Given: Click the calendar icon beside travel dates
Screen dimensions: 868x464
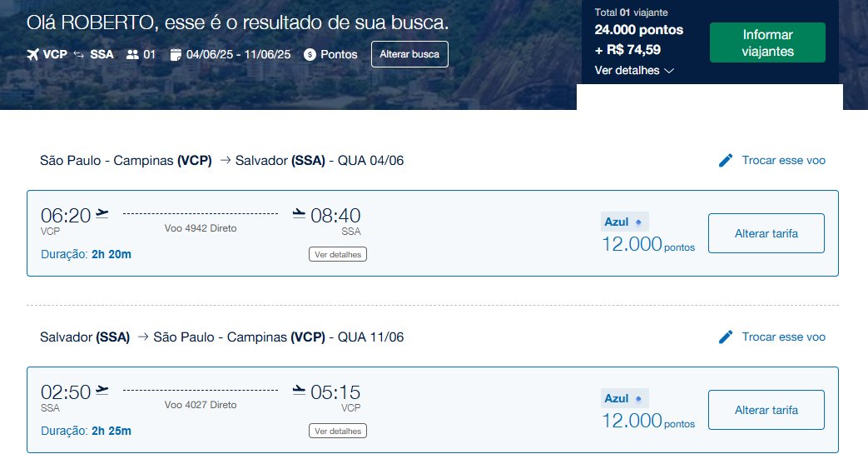Looking at the screenshot, I should click(x=176, y=54).
